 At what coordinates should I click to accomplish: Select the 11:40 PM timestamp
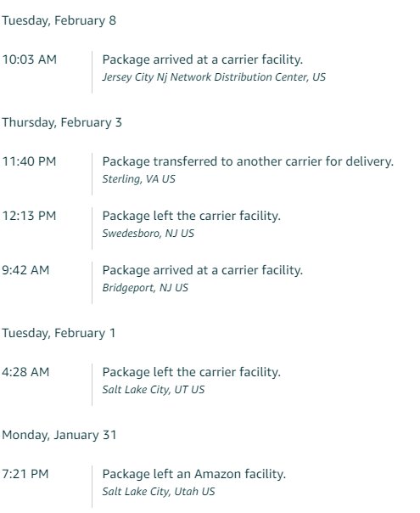click(x=29, y=161)
